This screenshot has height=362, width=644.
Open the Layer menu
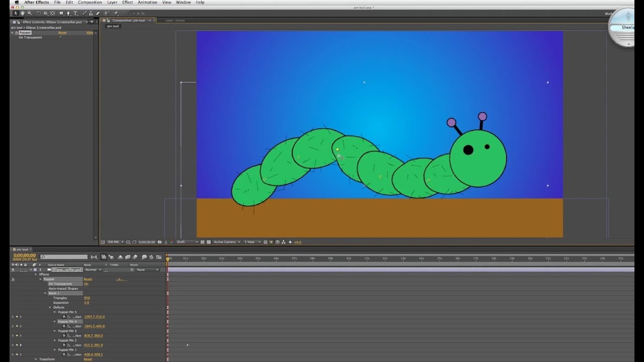pos(112,3)
